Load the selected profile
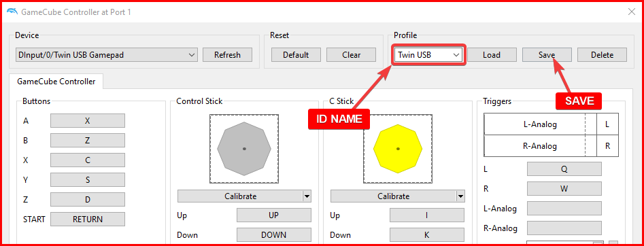Screen dimensions: 644x246 [x=492, y=54]
